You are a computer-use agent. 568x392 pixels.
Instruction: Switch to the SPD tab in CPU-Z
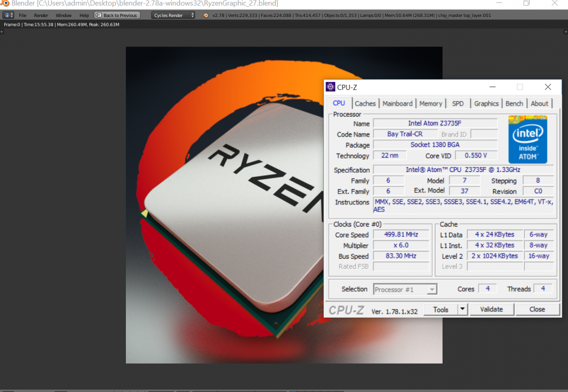point(458,104)
